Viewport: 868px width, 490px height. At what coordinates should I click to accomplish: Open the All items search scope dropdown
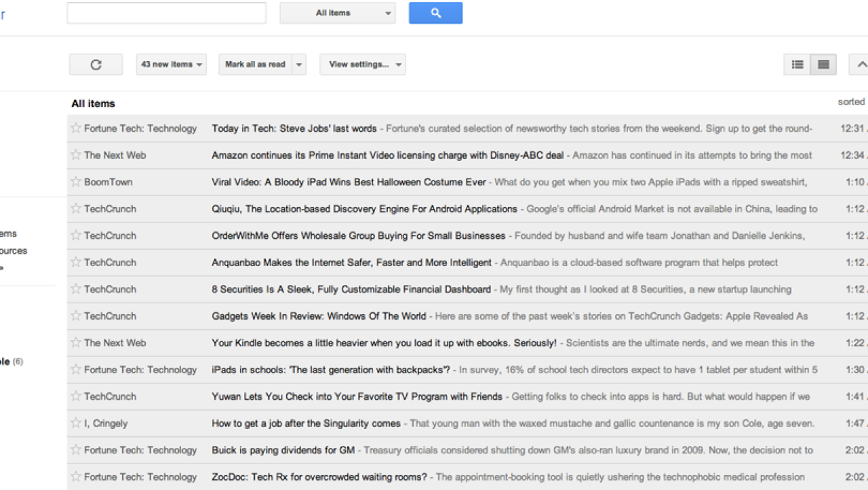(x=338, y=13)
